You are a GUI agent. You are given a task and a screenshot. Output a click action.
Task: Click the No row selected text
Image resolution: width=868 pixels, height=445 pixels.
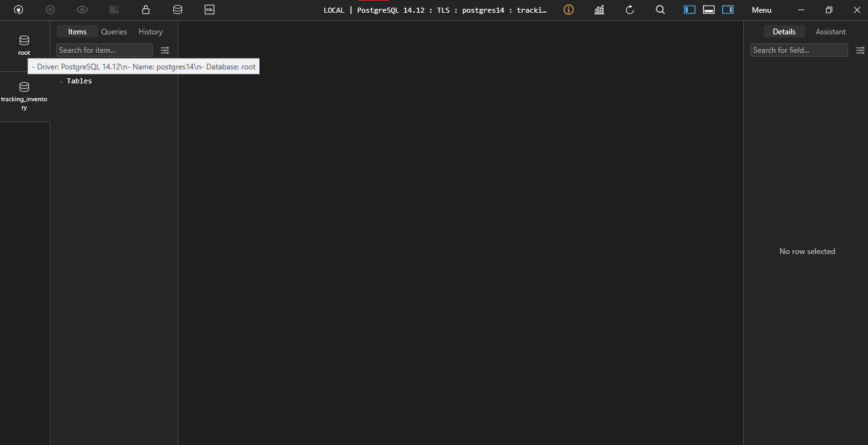coord(807,251)
